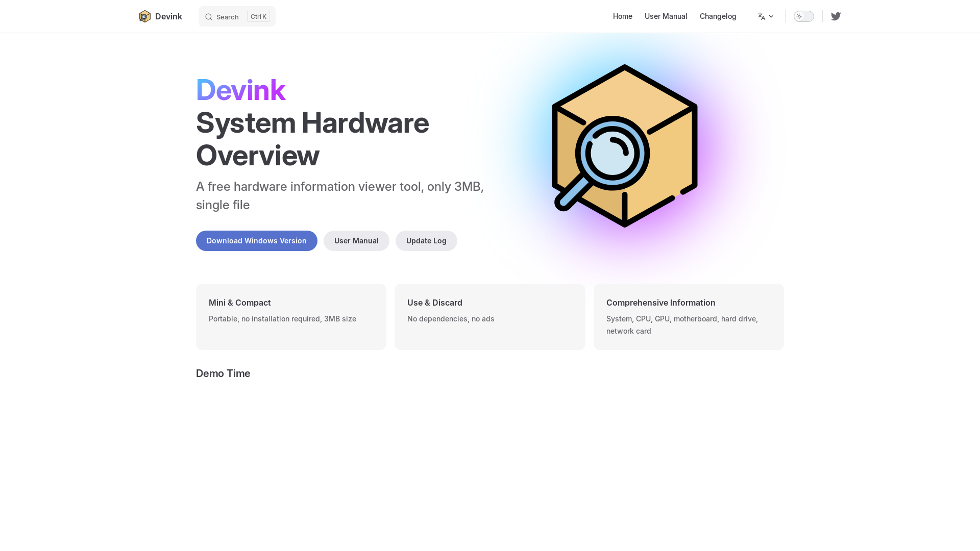Open the language selection dropdown
The width and height of the screenshot is (980, 551).
[766, 16]
